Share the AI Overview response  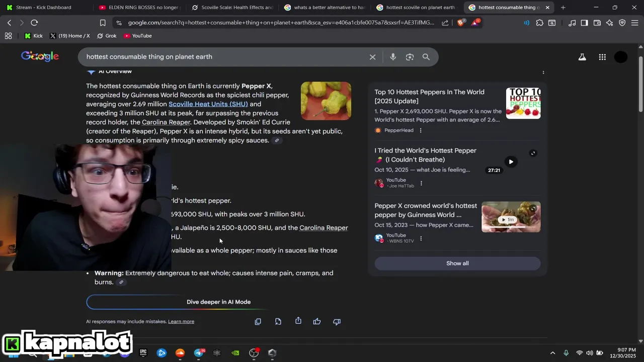pos(298,321)
